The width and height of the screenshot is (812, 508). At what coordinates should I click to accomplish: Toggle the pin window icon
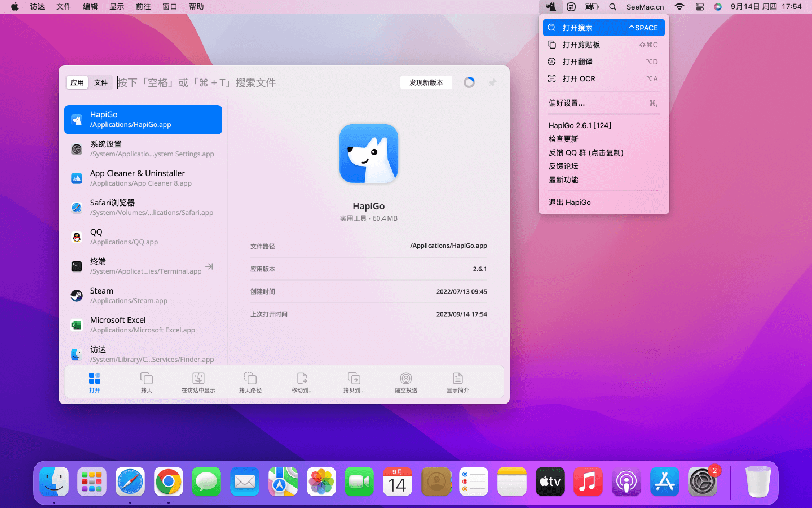pyautogui.click(x=492, y=82)
